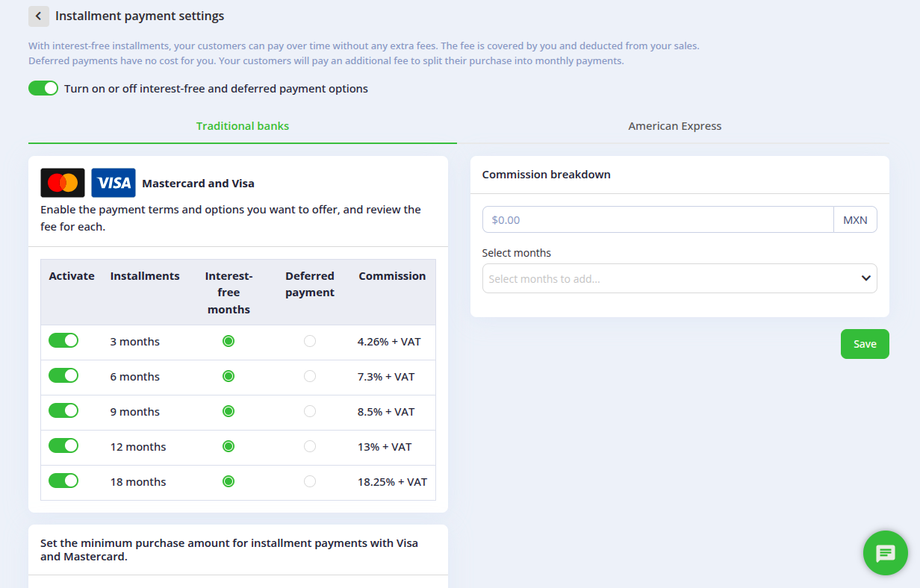The height and width of the screenshot is (588, 920).
Task: Select interest-free months radio for 3 months
Action: [229, 341]
